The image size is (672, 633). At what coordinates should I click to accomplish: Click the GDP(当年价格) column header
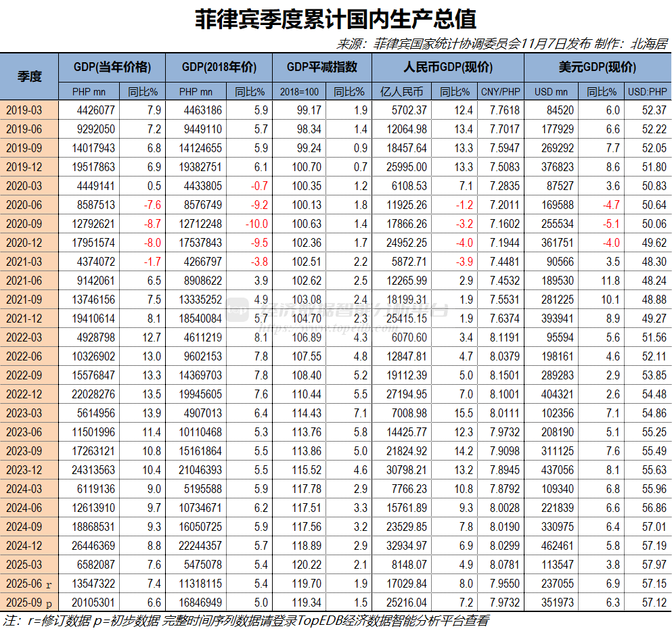point(111,67)
